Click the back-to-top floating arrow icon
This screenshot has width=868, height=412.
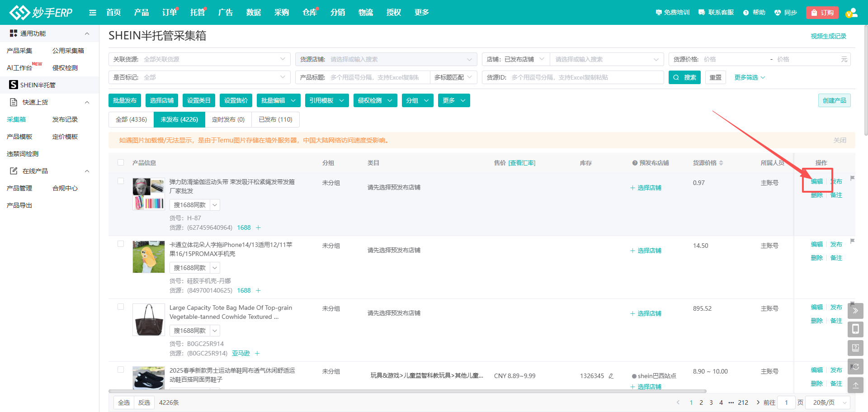[855, 385]
